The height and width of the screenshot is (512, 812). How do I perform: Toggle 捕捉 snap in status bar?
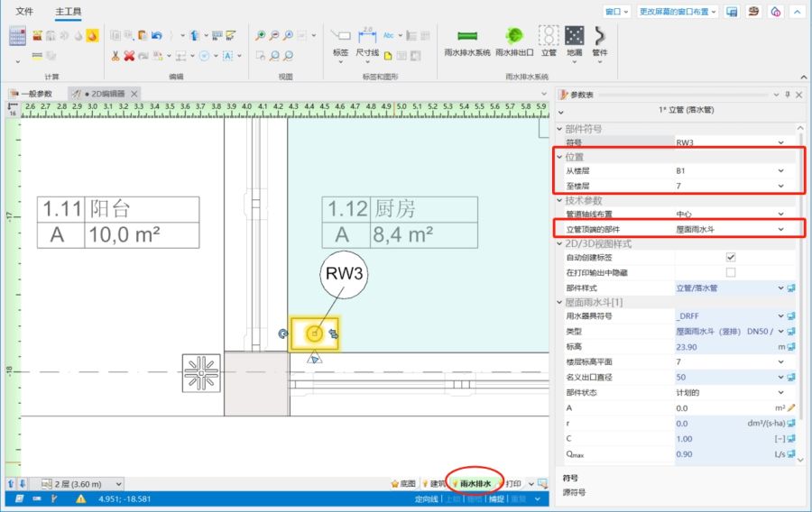(x=496, y=498)
